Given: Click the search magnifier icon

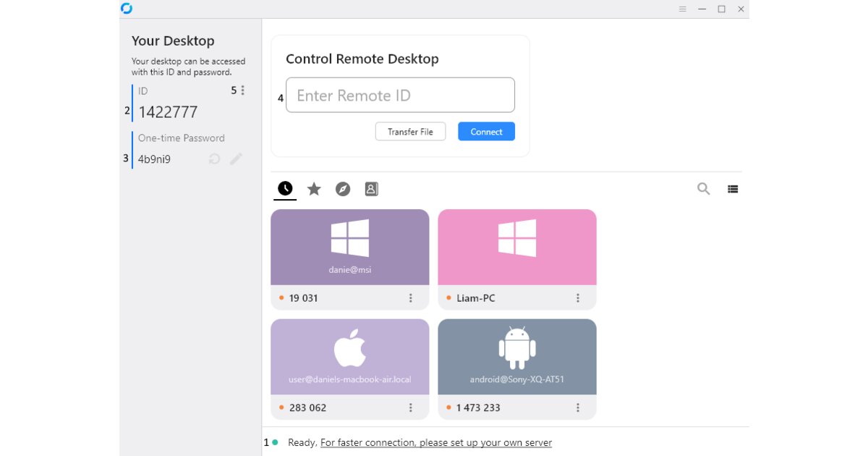Looking at the screenshot, I should click(703, 189).
